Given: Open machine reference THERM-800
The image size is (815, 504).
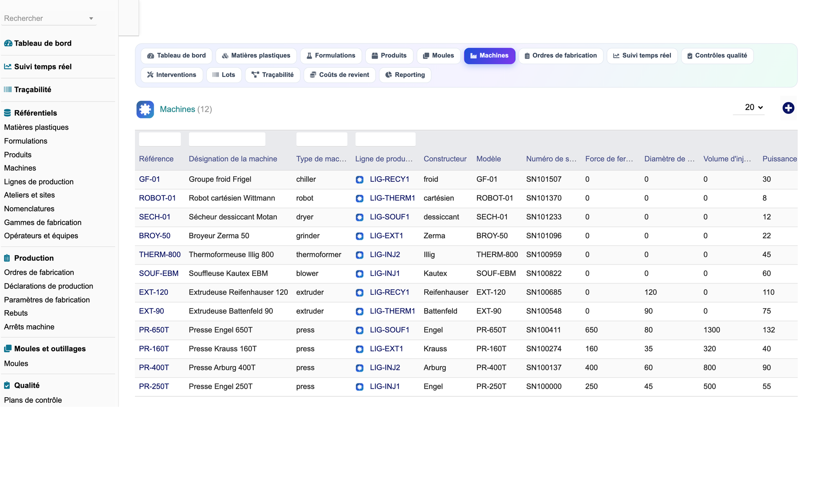Looking at the screenshot, I should coord(160,255).
